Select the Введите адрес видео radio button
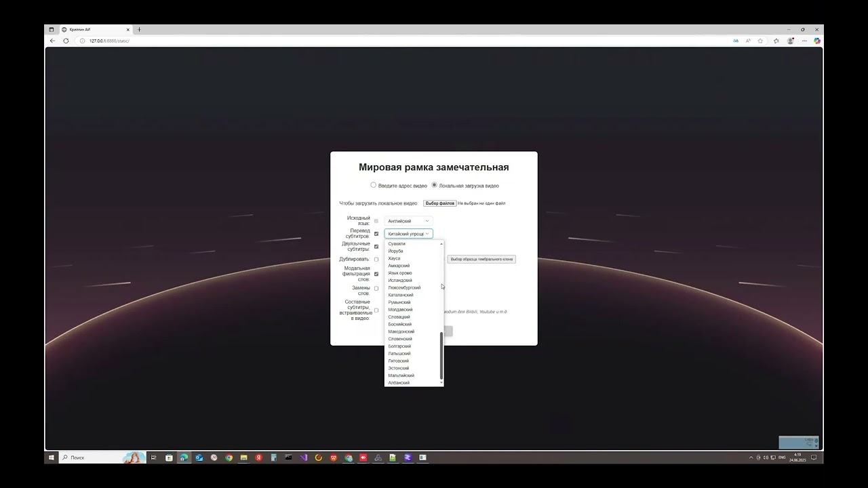This screenshot has height=488, width=868. 373,185
